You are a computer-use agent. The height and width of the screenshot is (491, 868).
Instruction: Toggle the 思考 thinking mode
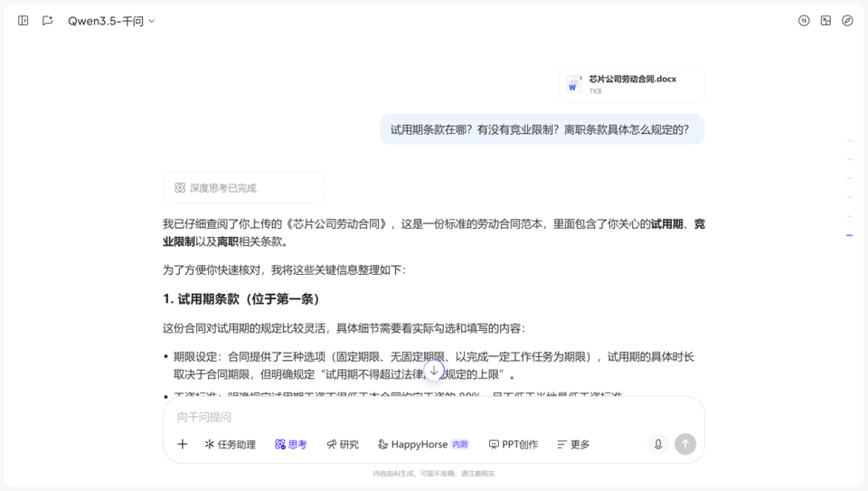point(290,444)
